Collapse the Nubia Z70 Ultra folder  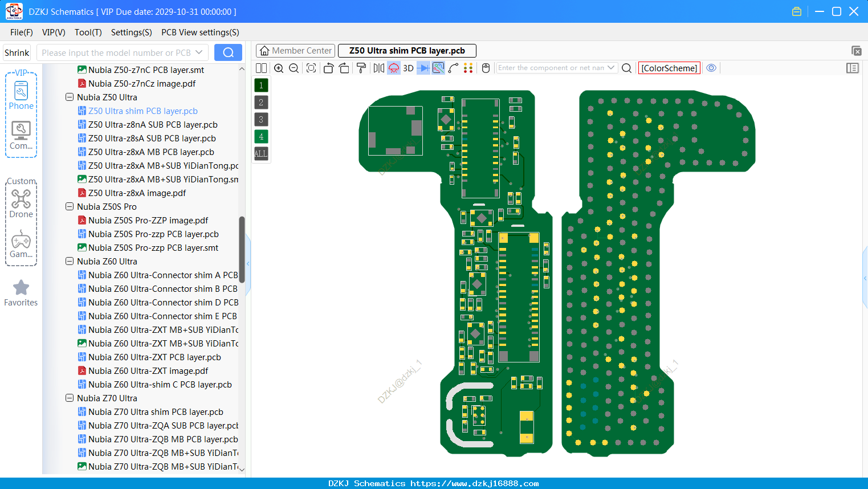point(70,398)
